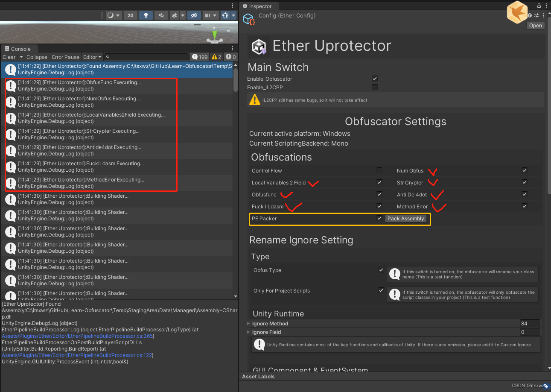The height and width of the screenshot is (392, 551).
Task: Toggle the Anti De 4dot checkbox
Action: pyautogui.click(x=524, y=194)
